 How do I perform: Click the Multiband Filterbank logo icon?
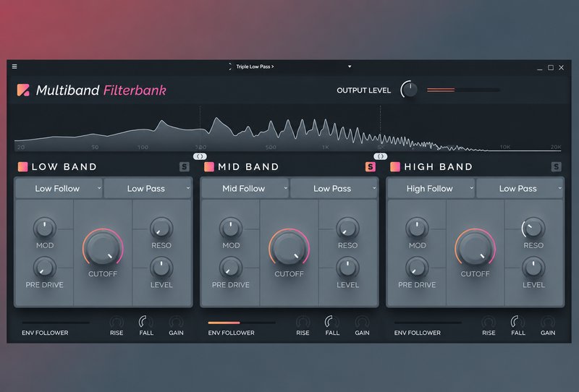[x=23, y=90]
